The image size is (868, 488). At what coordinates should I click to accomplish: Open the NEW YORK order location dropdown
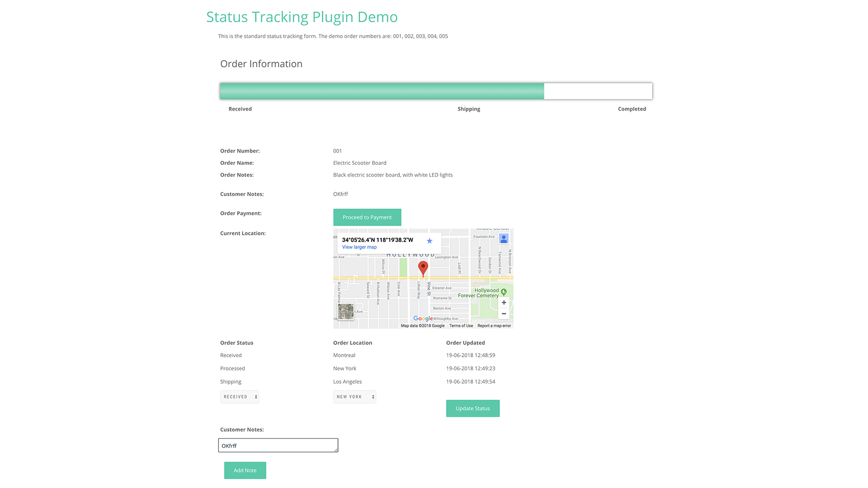pos(355,397)
